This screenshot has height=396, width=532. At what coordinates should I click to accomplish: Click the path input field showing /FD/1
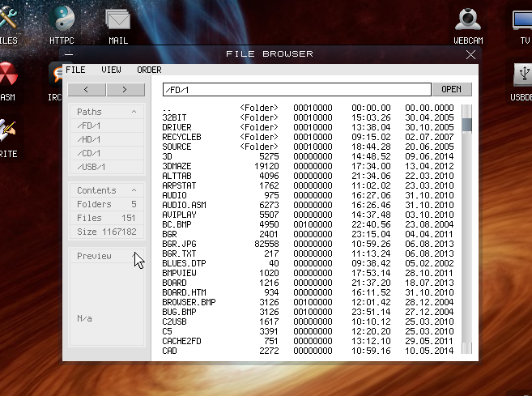coord(297,90)
